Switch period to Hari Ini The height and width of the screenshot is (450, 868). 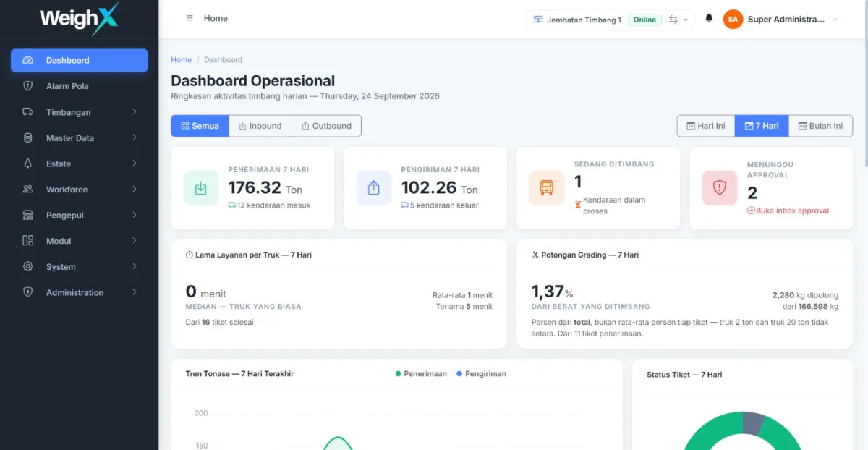706,126
